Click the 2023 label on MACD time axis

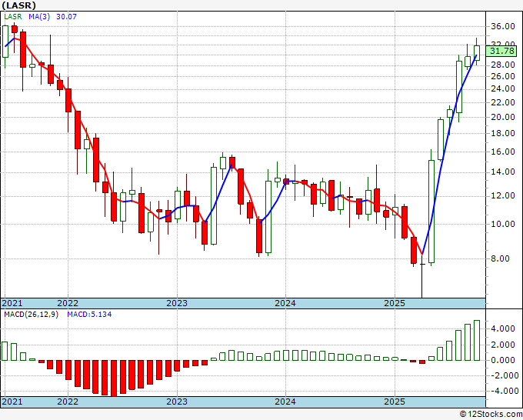coord(177,402)
